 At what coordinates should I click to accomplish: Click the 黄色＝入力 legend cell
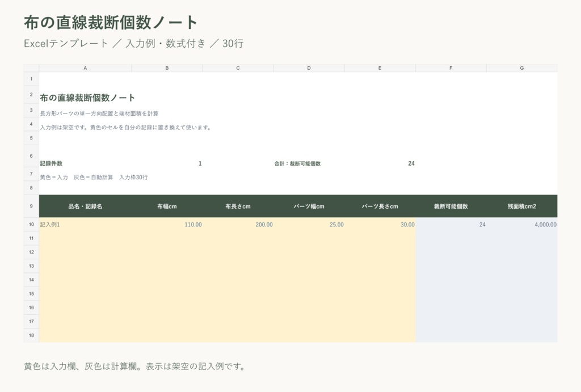coord(94,178)
